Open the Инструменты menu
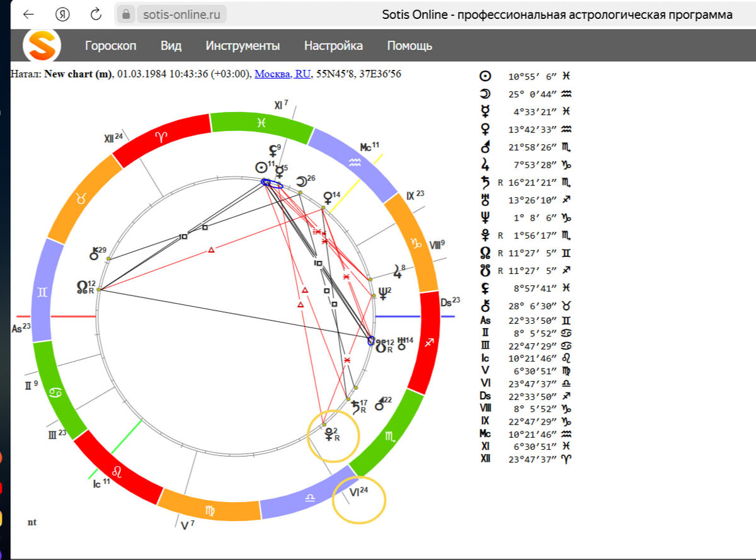Image resolution: width=756 pixels, height=560 pixels. tap(243, 45)
